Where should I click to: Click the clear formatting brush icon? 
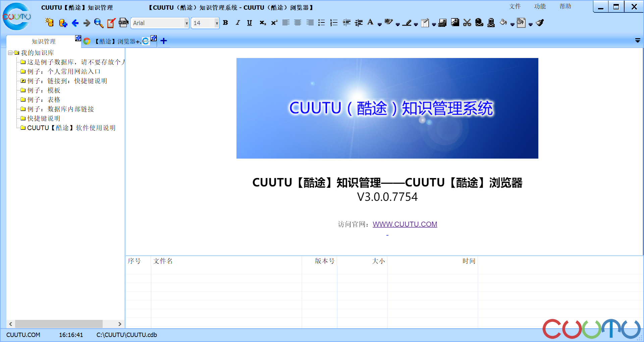click(x=540, y=22)
